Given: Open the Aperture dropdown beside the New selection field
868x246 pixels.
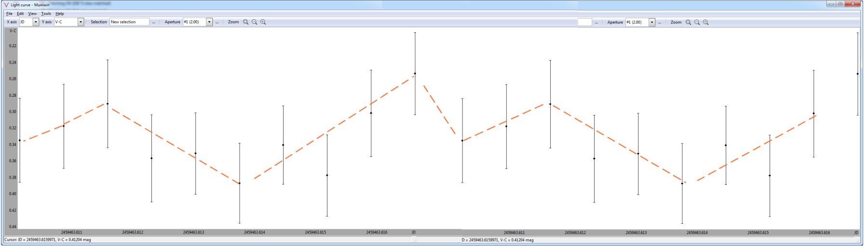Looking at the screenshot, I should tap(209, 22).
